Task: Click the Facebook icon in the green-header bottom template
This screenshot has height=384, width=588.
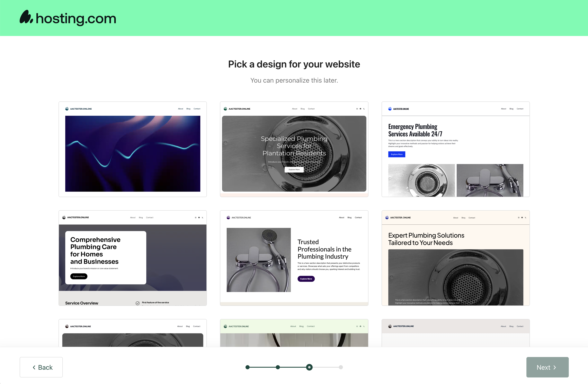Action: click(x=360, y=326)
